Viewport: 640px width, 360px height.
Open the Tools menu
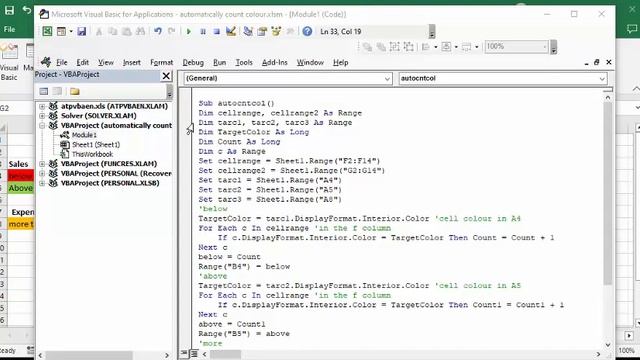coord(244,62)
